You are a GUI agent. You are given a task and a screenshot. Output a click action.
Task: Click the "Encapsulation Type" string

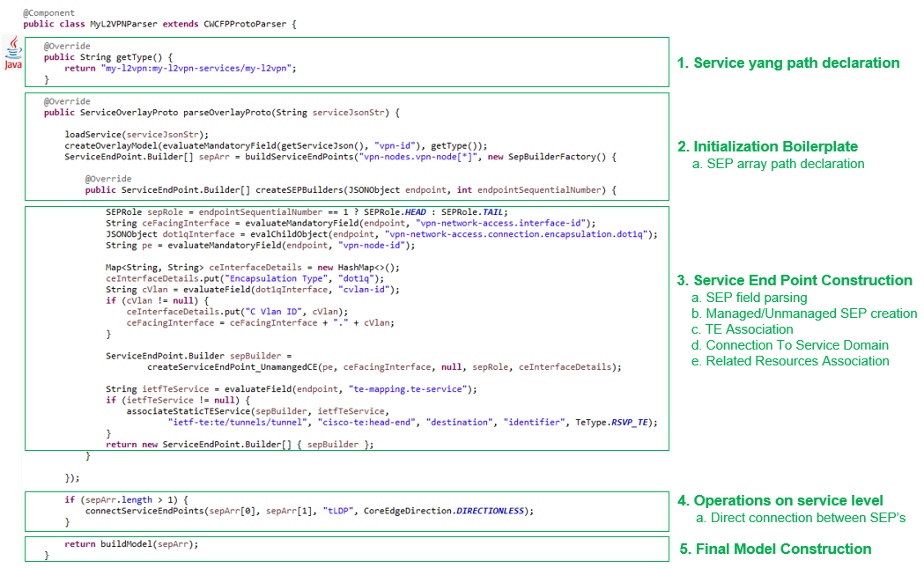pos(276,278)
